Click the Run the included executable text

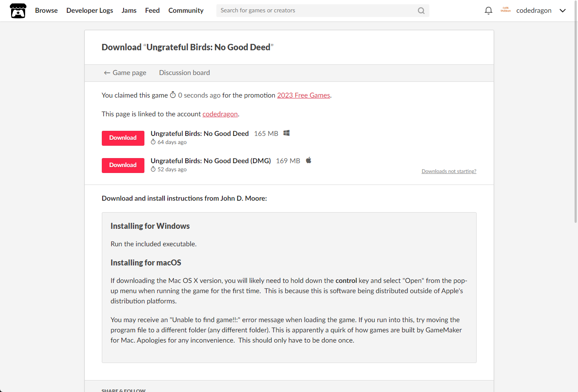click(153, 244)
